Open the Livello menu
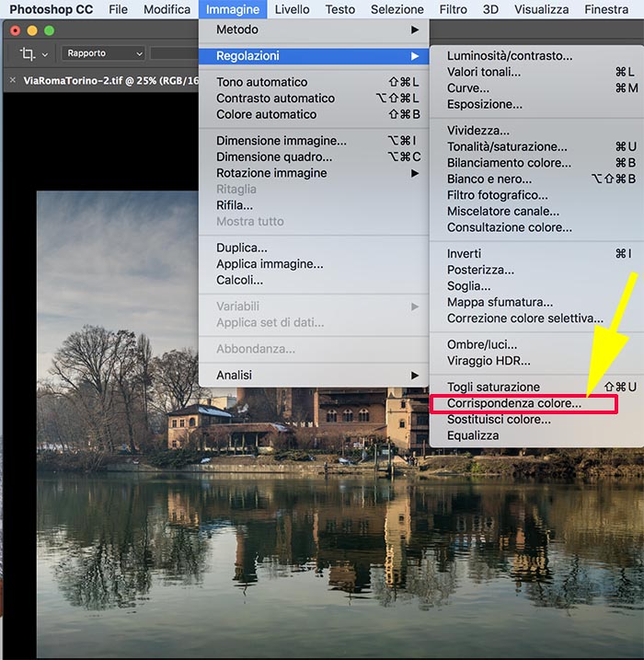This screenshot has height=660, width=644. point(292,9)
